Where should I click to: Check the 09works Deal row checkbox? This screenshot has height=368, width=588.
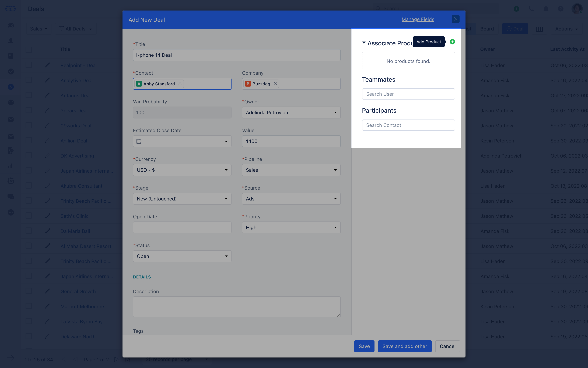(29, 125)
